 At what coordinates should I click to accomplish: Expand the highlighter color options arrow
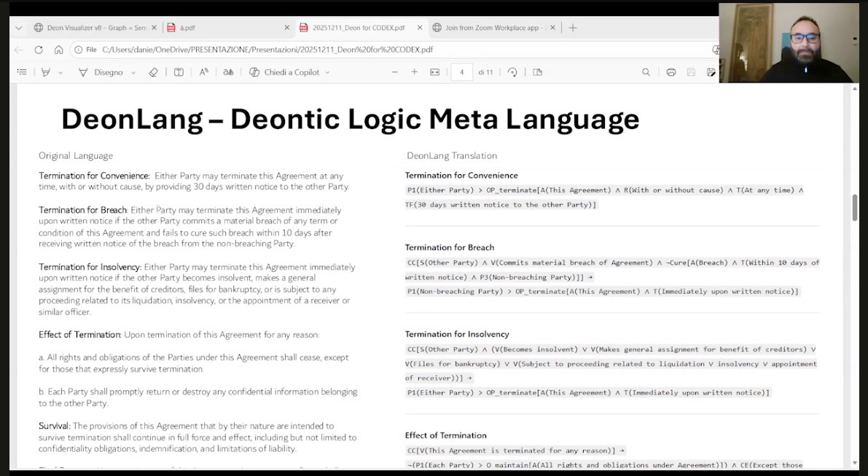(x=60, y=72)
